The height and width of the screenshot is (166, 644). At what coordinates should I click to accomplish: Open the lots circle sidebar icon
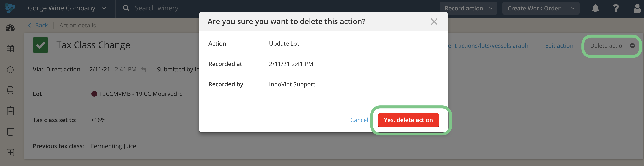click(x=10, y=70)
